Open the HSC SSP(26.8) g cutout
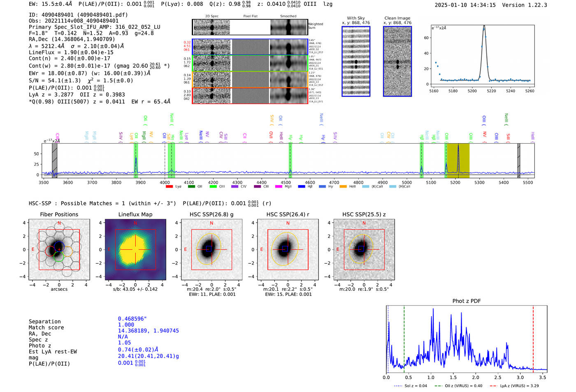Image resolution: width=576 pixels, height=392 pixels. [211, 250]
